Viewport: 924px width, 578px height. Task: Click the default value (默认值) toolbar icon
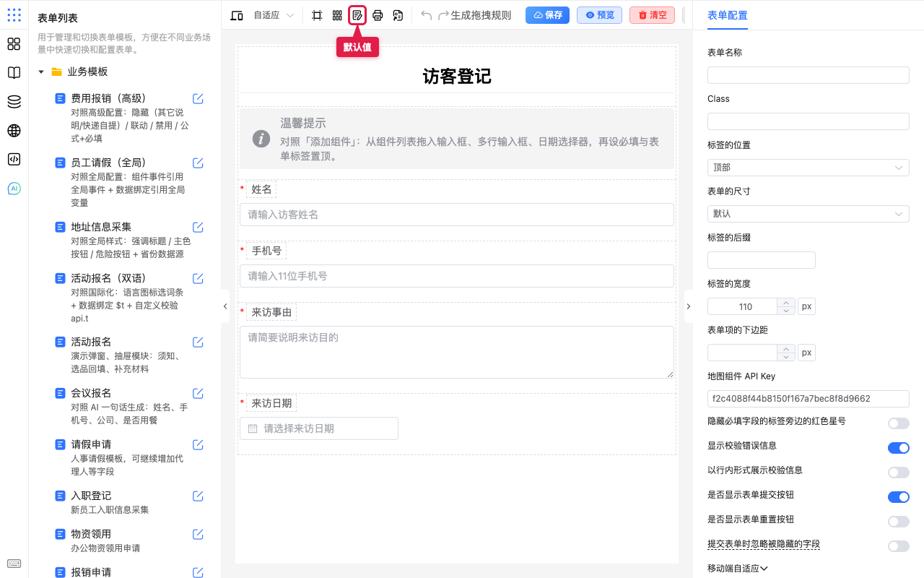tap(357, 15)
